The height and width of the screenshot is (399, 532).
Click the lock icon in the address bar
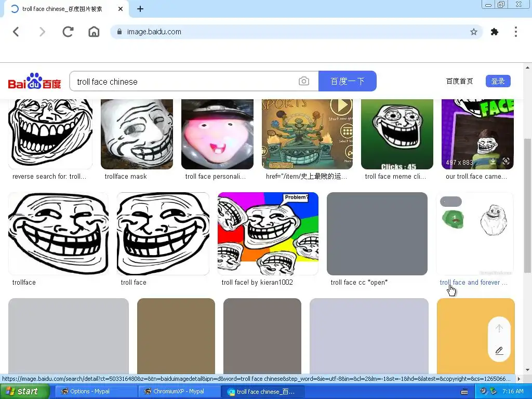pyautogui.click(x=119, y=32)
